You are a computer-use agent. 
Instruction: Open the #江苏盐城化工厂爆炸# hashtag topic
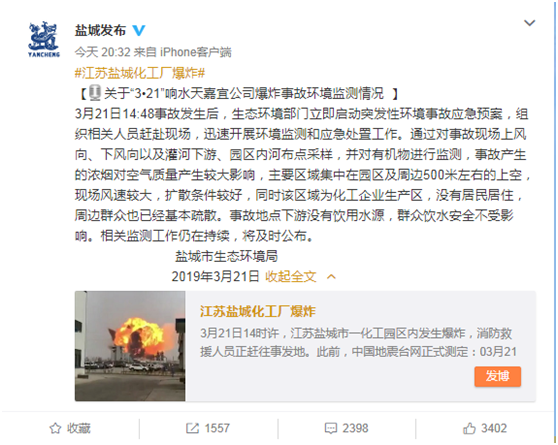point(140,73)
